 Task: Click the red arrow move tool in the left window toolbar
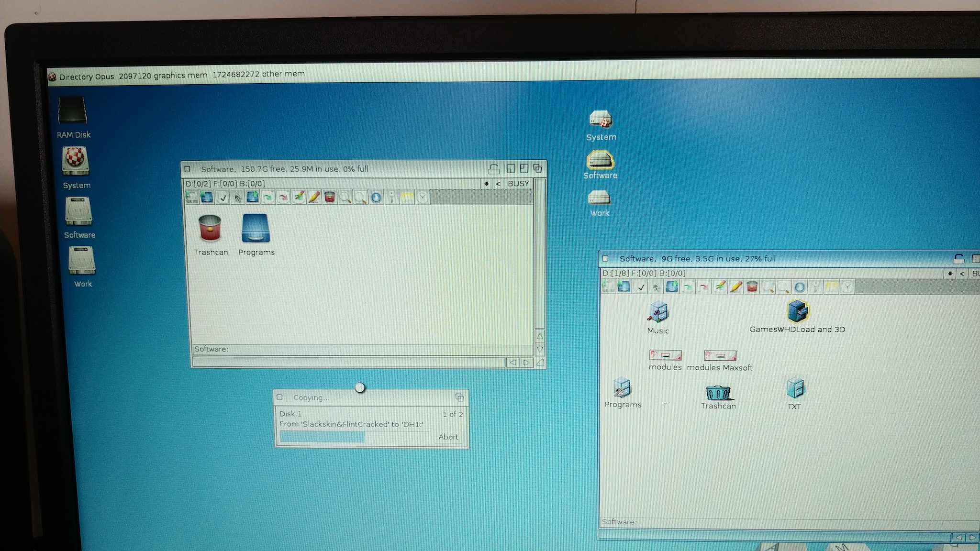(283, 197)
